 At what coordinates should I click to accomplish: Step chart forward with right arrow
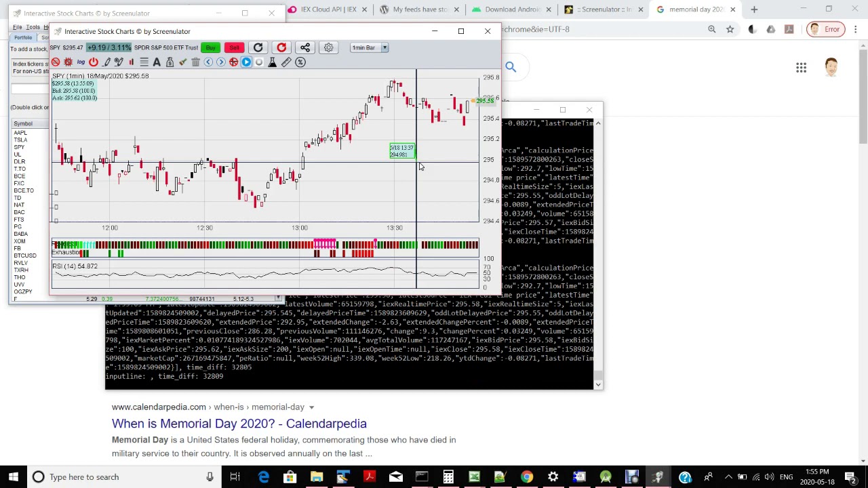[220, 62]
